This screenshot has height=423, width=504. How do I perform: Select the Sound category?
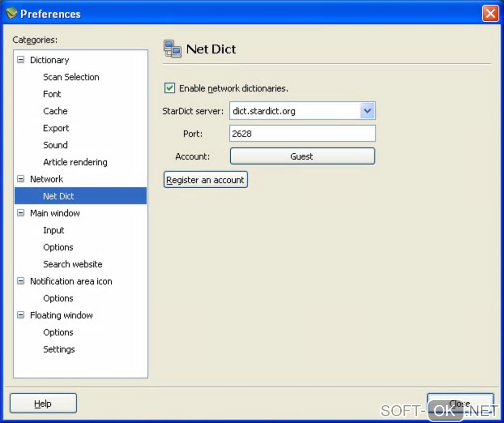[x=55, y=145]
